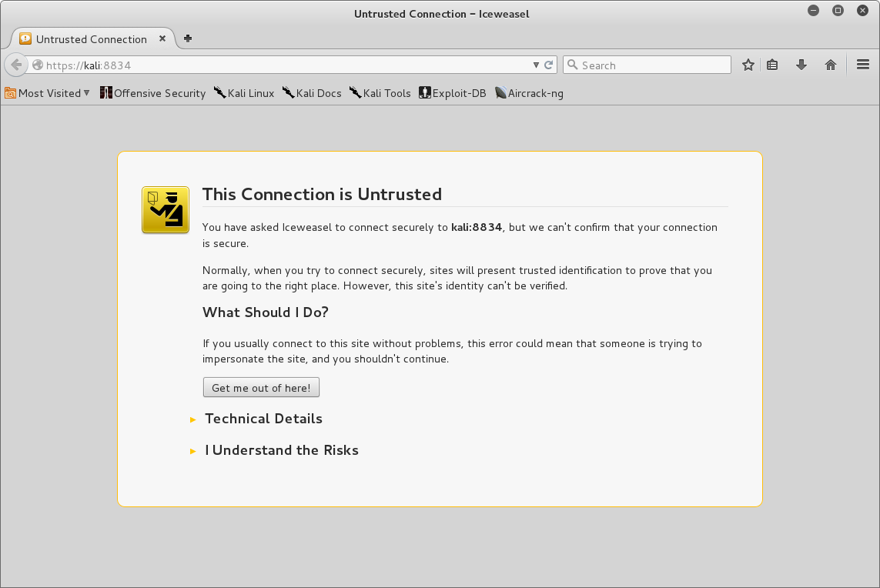
Task: Reload the page using the refresh icon
Action: click(x=549, y=65)
